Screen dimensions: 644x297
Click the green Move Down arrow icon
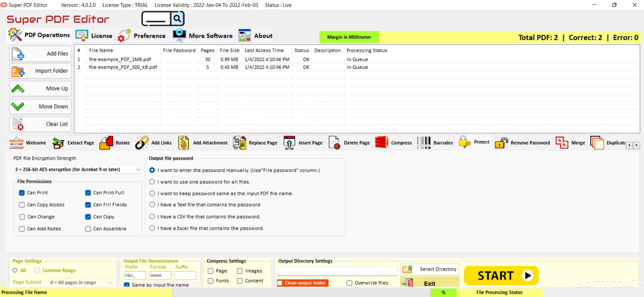[x=18, y=107]
